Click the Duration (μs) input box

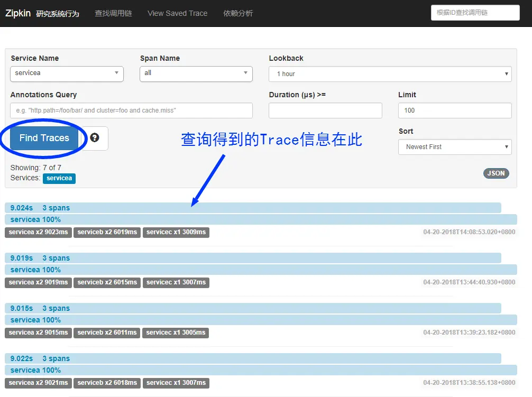pyautogui.click(x=325, y=110)
